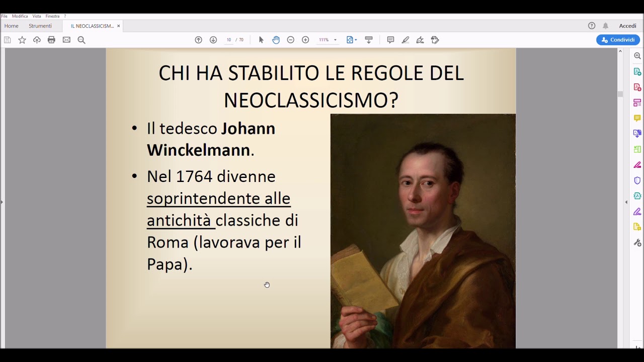Add the document to starred favorites
The height and width of the screenshot is (362, 644).
tap(22, 40)
